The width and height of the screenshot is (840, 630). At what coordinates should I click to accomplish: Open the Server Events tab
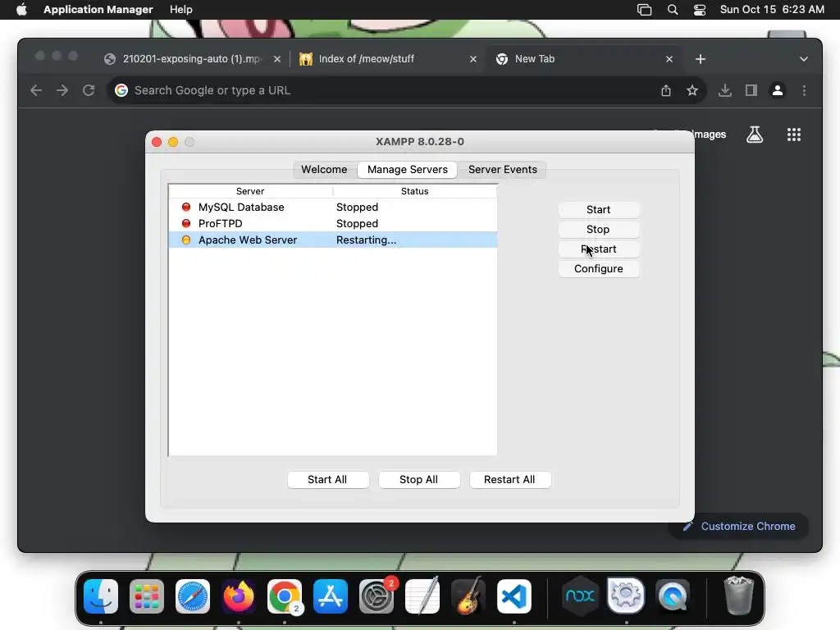click(x=503, y=169)
